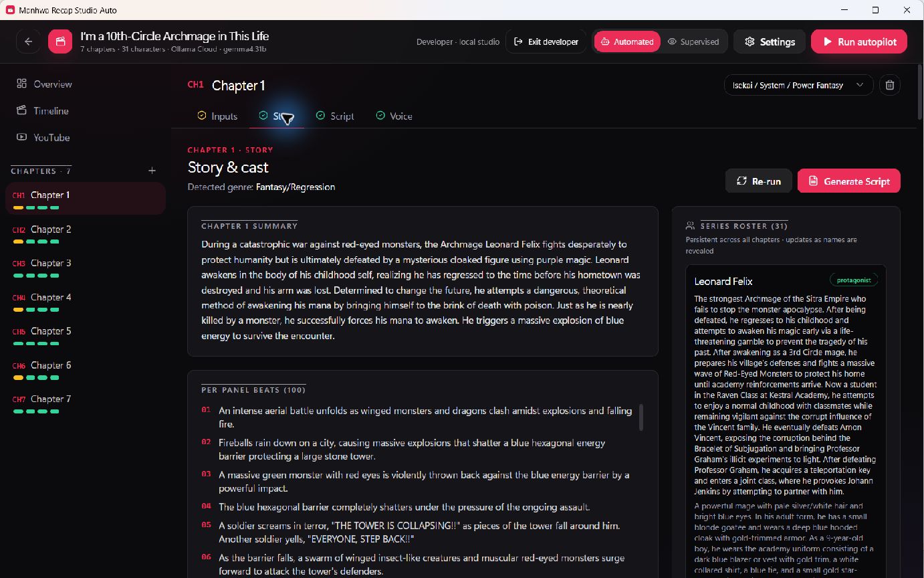924x578 pixels.
Task: Switch to Supervised mode
Action: coord(693,41)
